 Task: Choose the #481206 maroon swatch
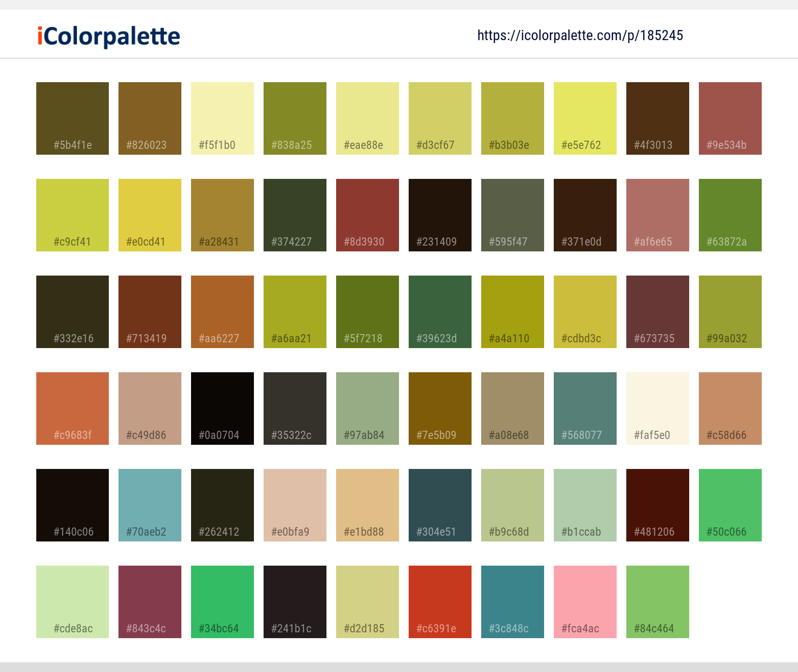pyautogui.click(x=658, y=505)
